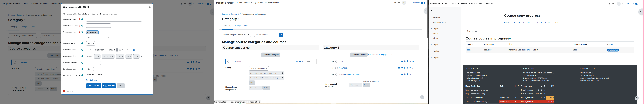Open help for Course short name
The image size is (644, 104).
[82, 26]
